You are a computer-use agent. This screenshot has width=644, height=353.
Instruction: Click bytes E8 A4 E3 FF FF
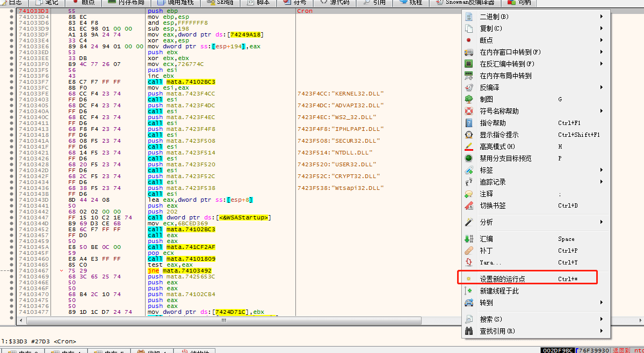(x=94, y=259)
